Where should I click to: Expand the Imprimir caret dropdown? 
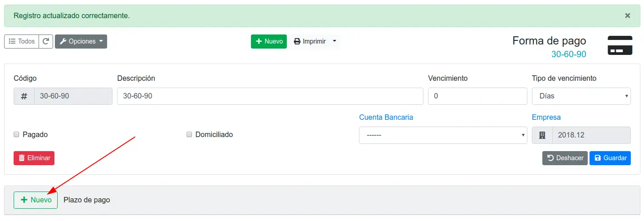[x=334, y=41]
